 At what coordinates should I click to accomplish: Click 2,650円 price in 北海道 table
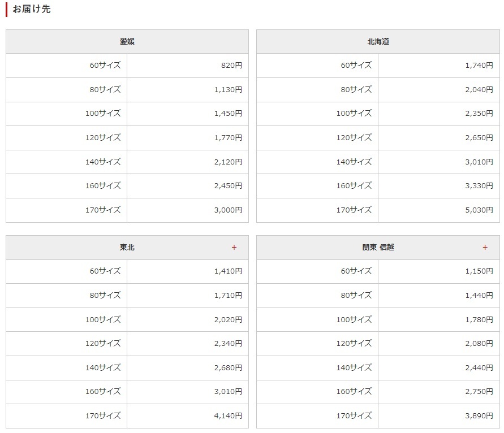click(479, 138)
